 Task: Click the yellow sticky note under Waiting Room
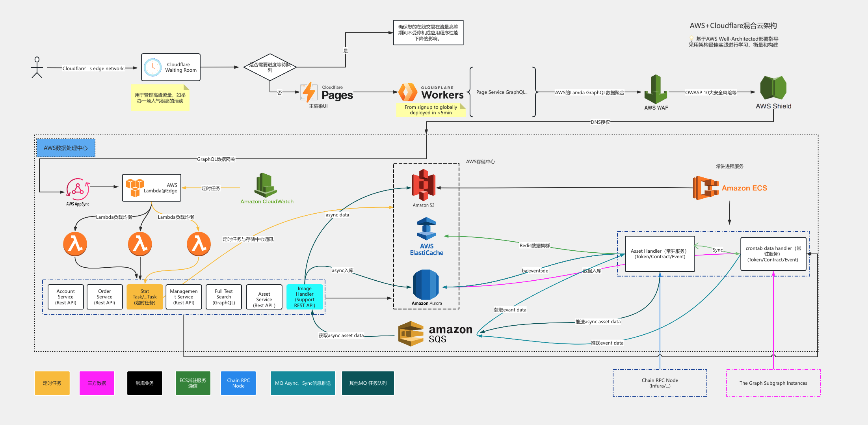160,97
